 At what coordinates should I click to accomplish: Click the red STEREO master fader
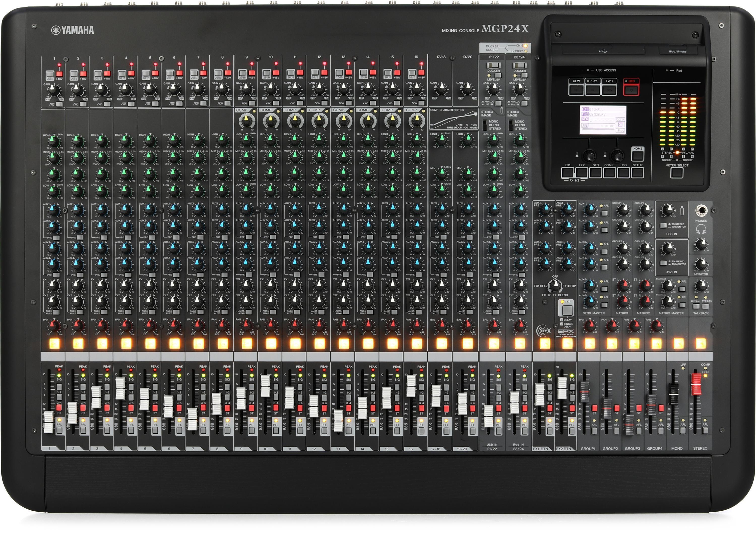(x=697, y=384)
